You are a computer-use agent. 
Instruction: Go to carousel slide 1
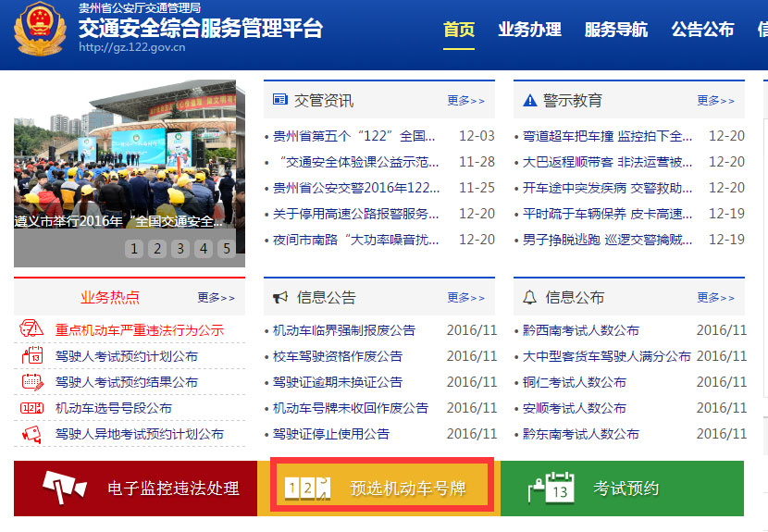coord(134,249)
